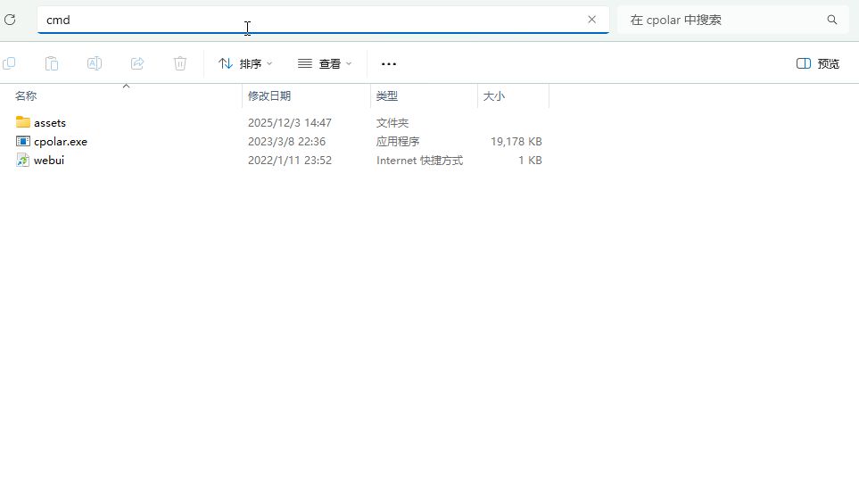The width and height of the screenshot is (859, 504).
Task: Click the magnifier search icon
Action: [832, 20]
